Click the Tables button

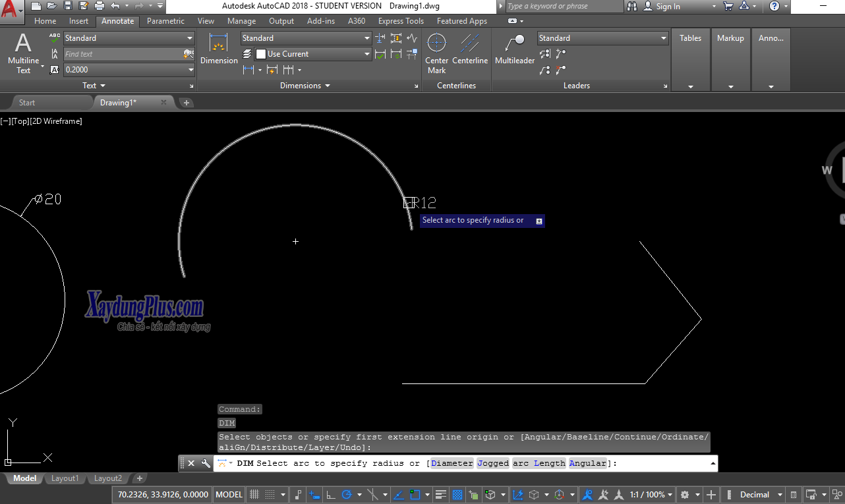click(690, 38)
